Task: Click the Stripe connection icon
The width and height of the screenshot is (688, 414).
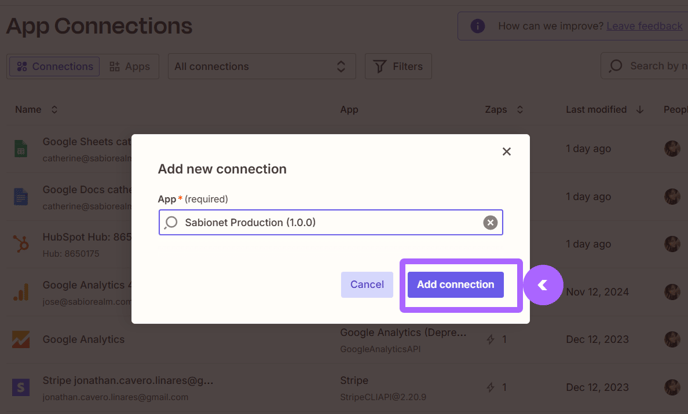Action: (21, 388)
